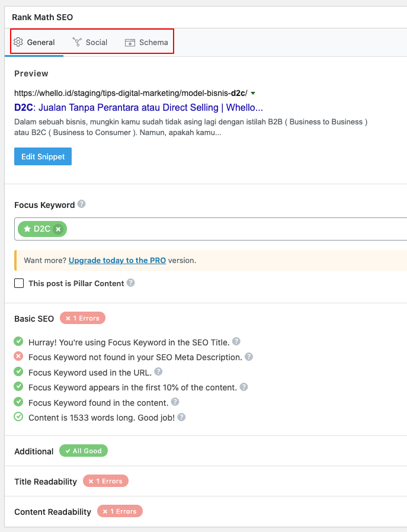Viewport: 407px width, 532px height.
Task: Click help icon beside Pillar Content option
Action: coord(131,283)
